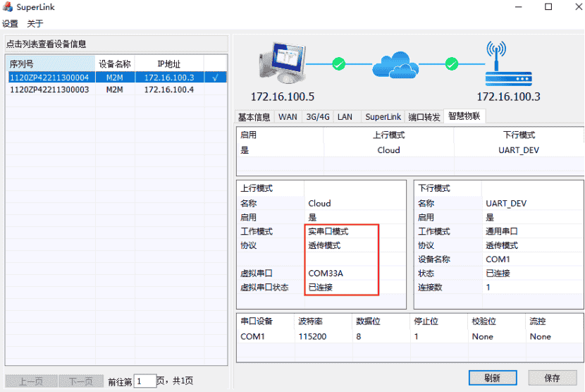Switch to the 基本信息 tab
Image resolution: width=585 pixels, height=392 pixels.
tap(254, 117)
